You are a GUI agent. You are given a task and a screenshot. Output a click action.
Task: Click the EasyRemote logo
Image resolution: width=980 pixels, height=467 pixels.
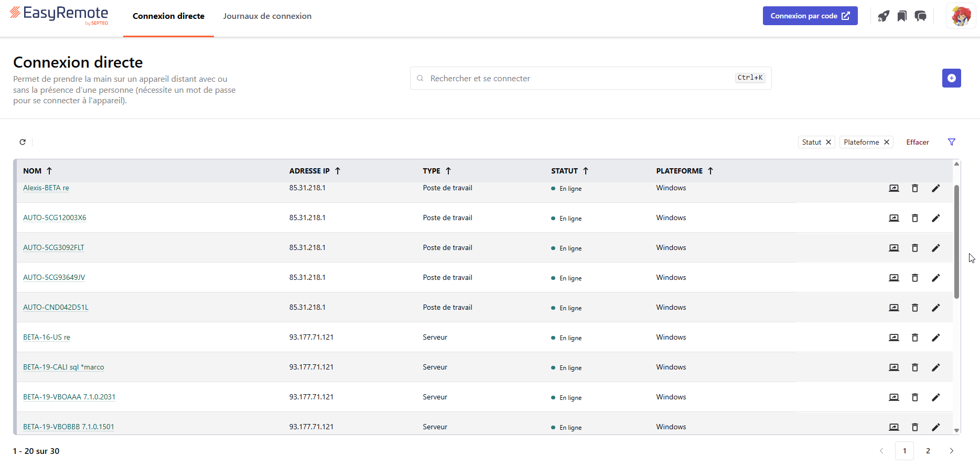coord(59,15)
